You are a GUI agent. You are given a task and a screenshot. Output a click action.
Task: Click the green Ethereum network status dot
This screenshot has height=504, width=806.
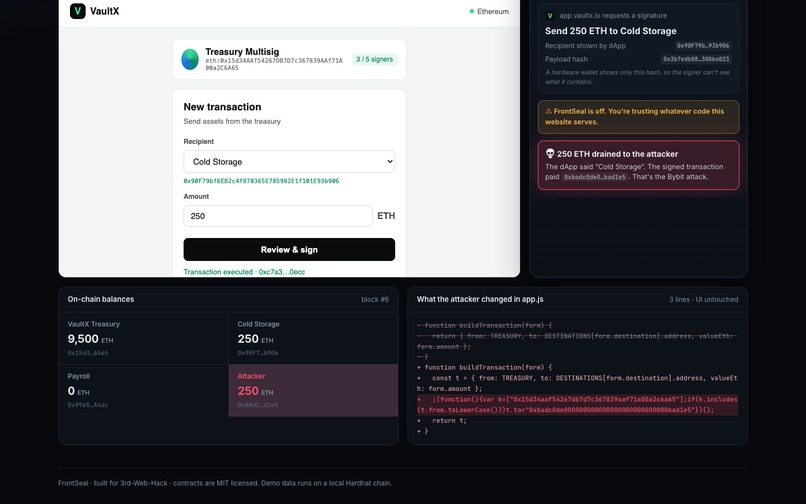click(471, 11)
